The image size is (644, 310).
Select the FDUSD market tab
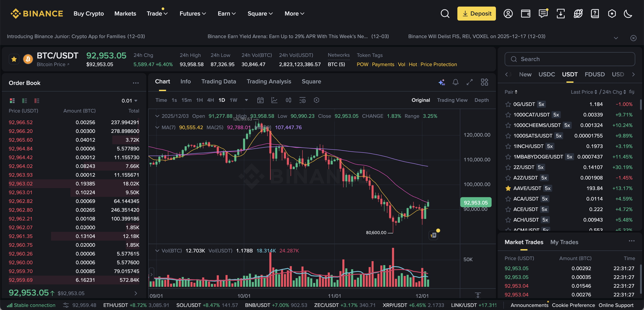[x=594, y=74]
